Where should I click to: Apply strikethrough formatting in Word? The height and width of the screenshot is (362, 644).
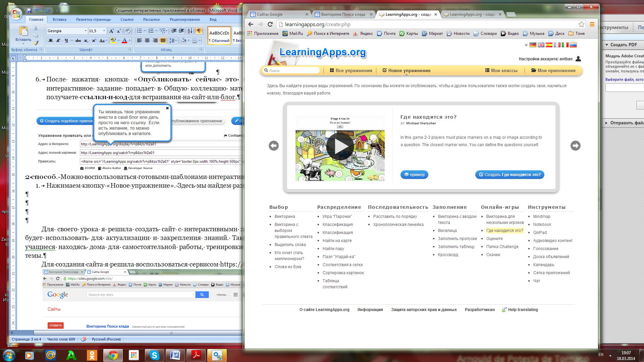tap(78, 41)
